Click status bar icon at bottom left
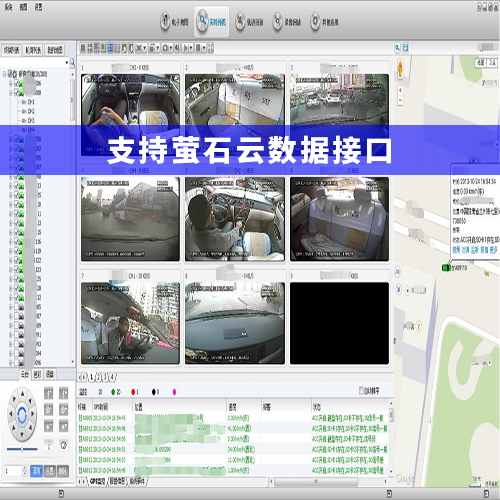500x500 pixels. [x=61, y=493]
